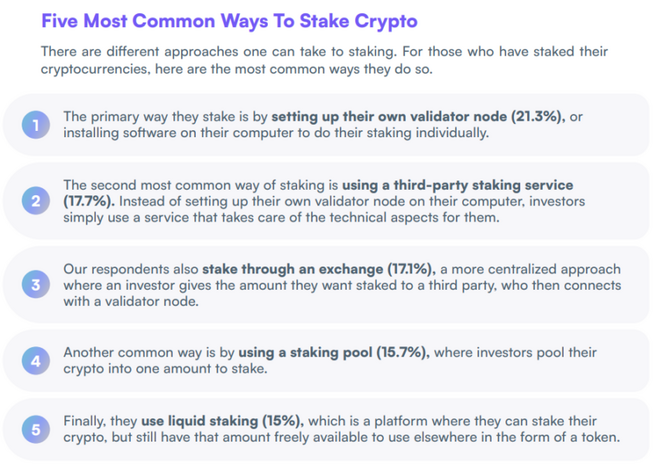Click bold text stake through an exchange
The width and height of the screenshot is (658, 471).
tap(292, 269)
